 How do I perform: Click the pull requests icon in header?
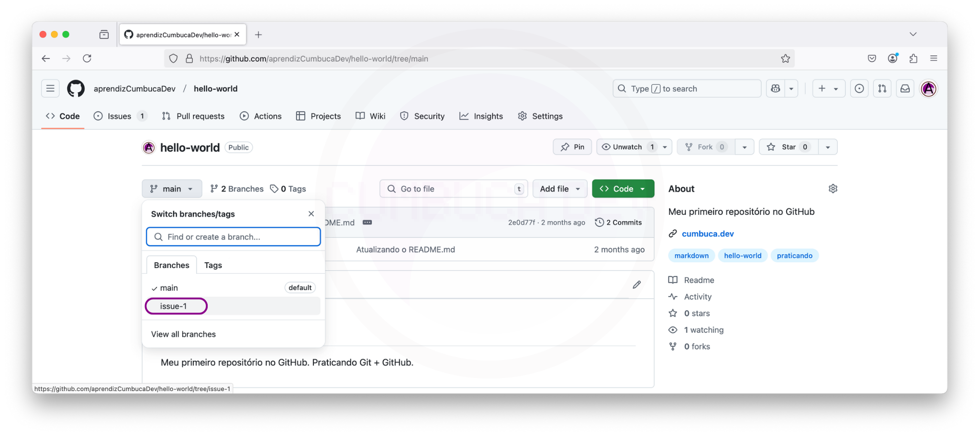882,89
